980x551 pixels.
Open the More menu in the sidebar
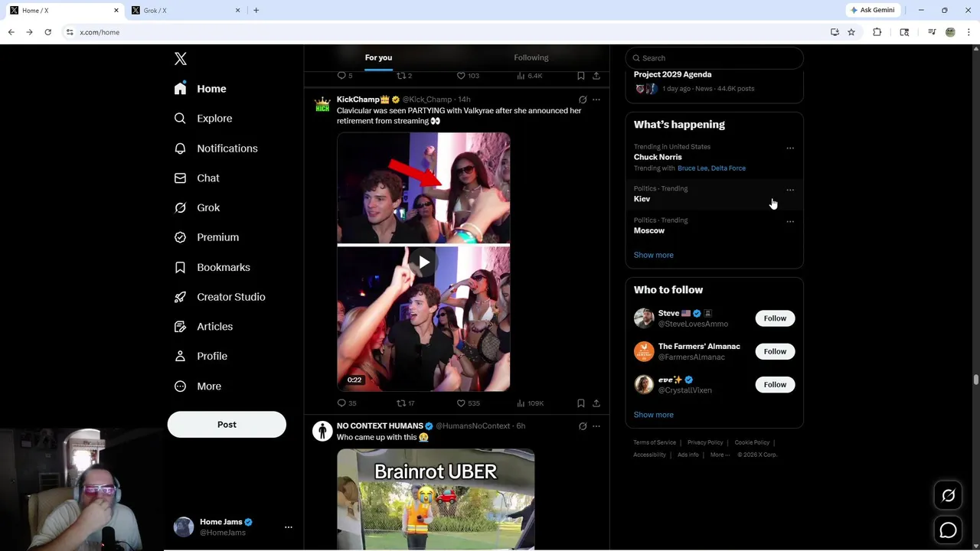click(198, 386)
